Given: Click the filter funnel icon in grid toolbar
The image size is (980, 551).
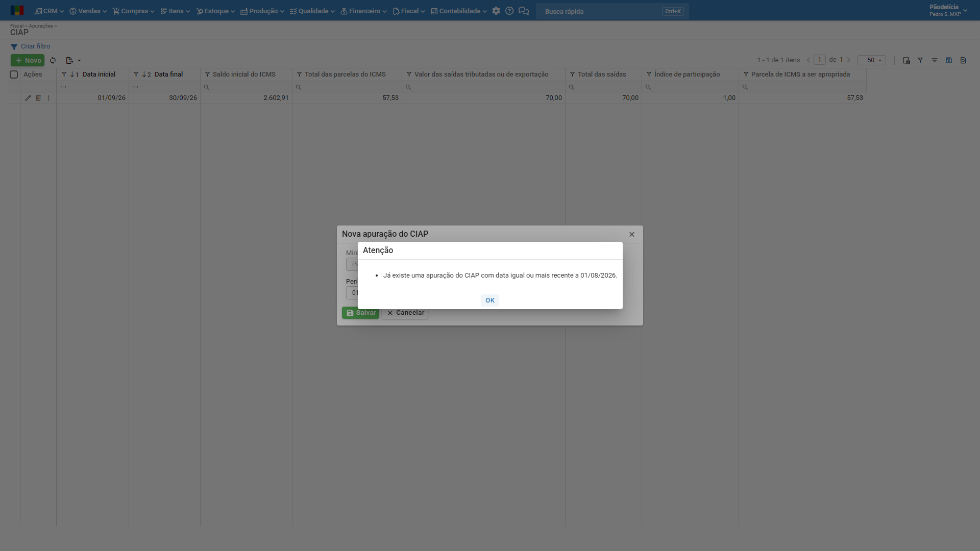Looking at the screenshot, I should (x=920, y=60).
